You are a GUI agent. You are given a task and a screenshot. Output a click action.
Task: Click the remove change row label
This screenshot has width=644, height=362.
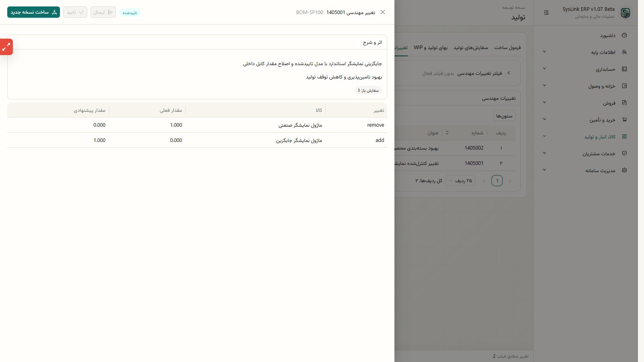[x=376, y=125]
